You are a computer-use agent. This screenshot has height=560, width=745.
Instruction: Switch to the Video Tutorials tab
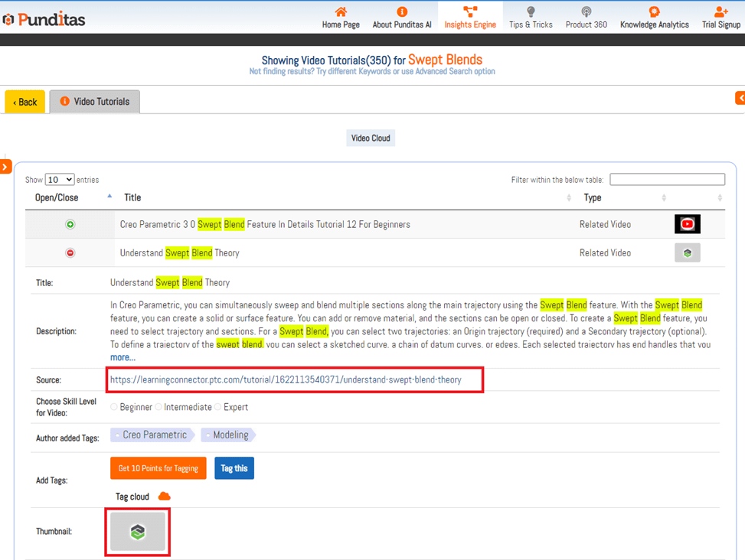pyautogui.click(x=95, y=102)
